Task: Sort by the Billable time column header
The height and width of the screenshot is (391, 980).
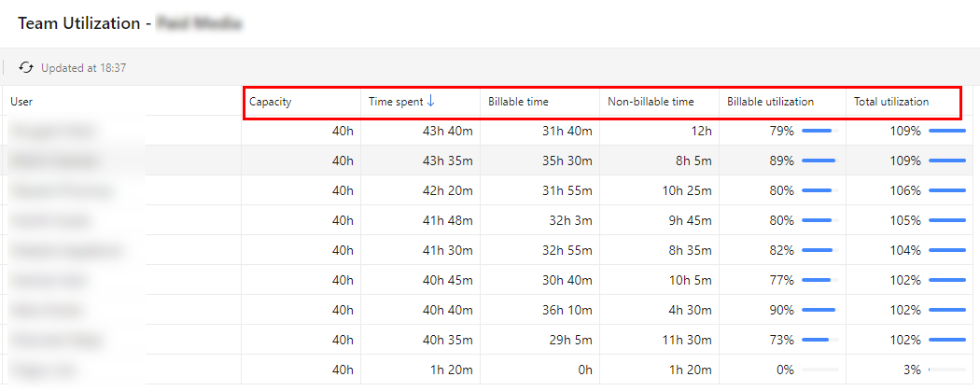Action: pyautogui.click(x=518, y=102)
